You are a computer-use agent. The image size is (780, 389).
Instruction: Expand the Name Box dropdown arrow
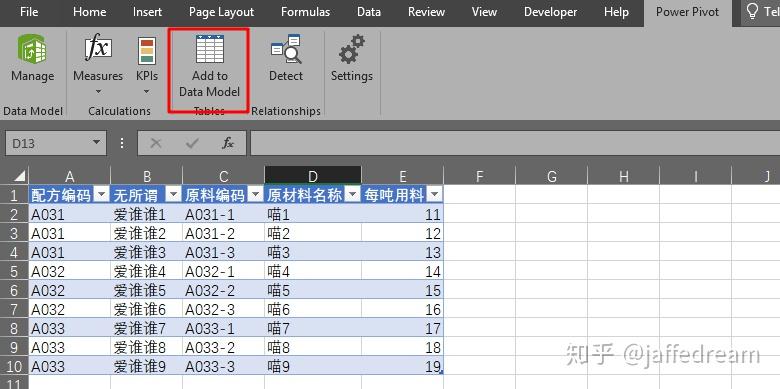pyautogui.click(x=96, y=143)
